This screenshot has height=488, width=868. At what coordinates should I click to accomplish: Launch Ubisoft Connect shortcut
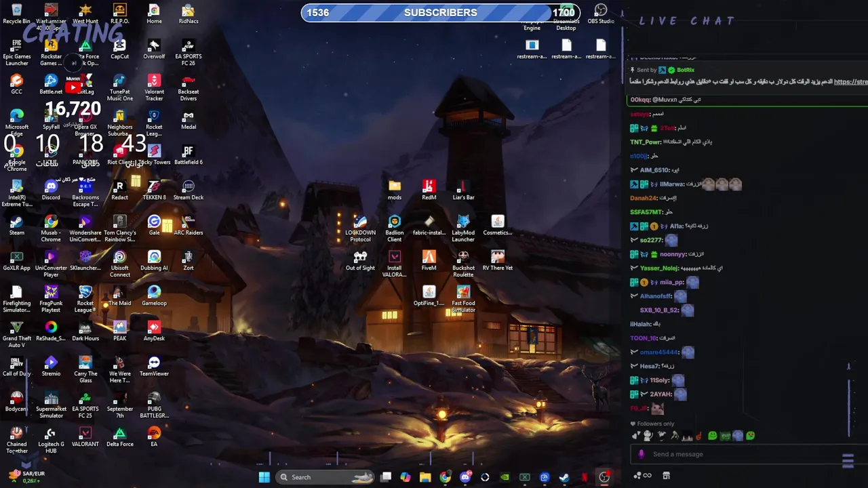pyautogui.click(x=119, y=264)
